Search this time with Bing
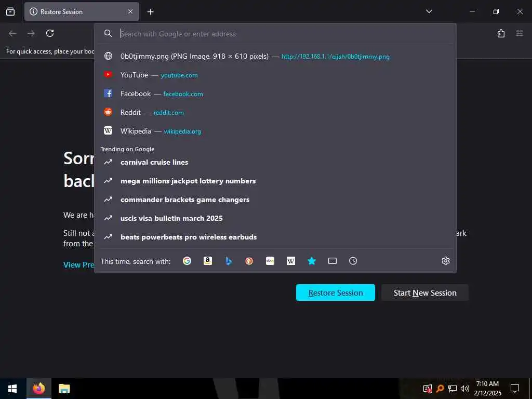This screenshot has height=399, width=532. [x=229, y=261]
